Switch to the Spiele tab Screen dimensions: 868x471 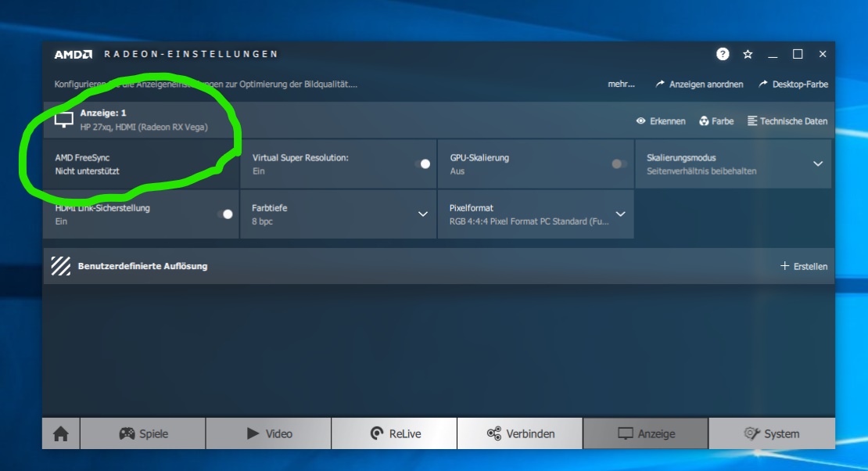coord(143,434)
